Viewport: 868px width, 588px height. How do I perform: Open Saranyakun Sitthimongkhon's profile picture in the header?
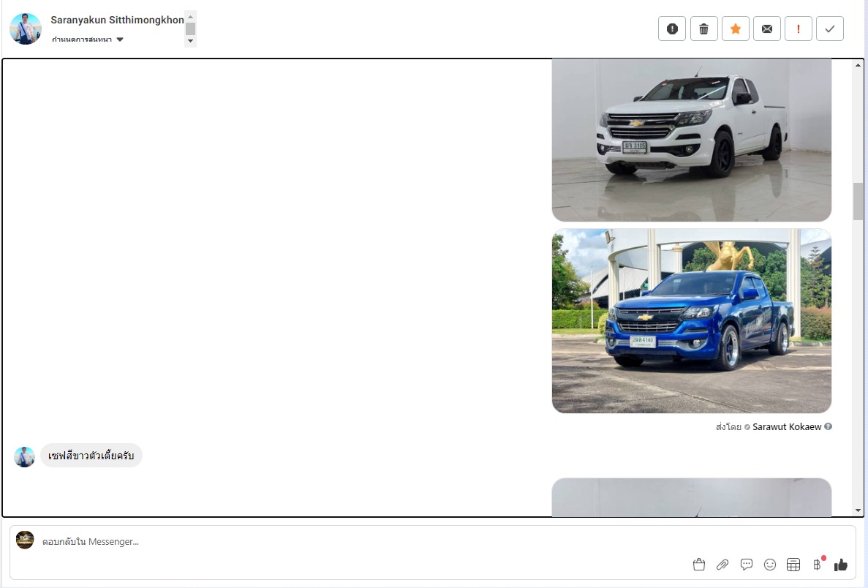click(26, 29)
